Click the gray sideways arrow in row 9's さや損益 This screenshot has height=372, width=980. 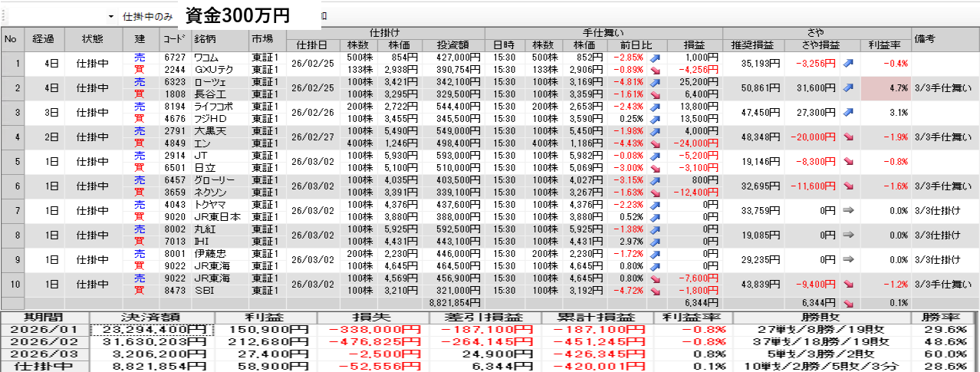(x=848, y=259)
